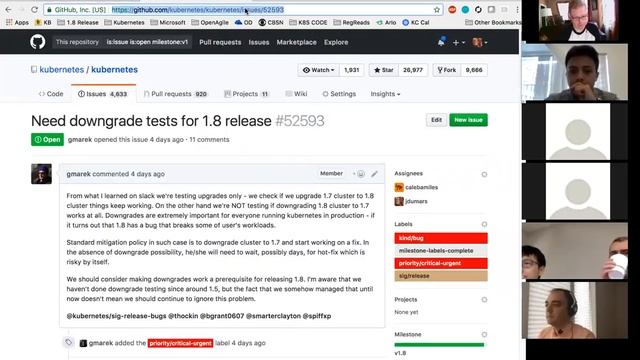This screenshot has height=360, width=640.
Task: Open Marketplace in top navigation
Action: 296,42
